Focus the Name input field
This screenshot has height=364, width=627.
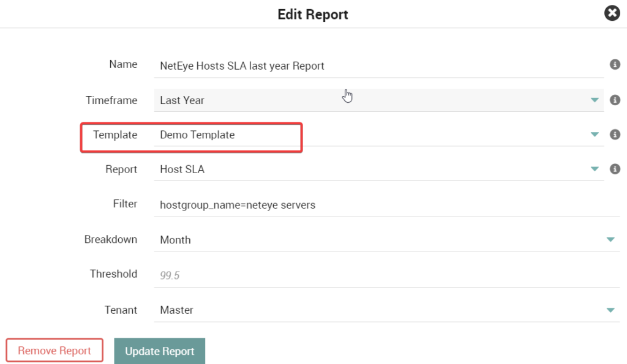click(x=378, y=66)
